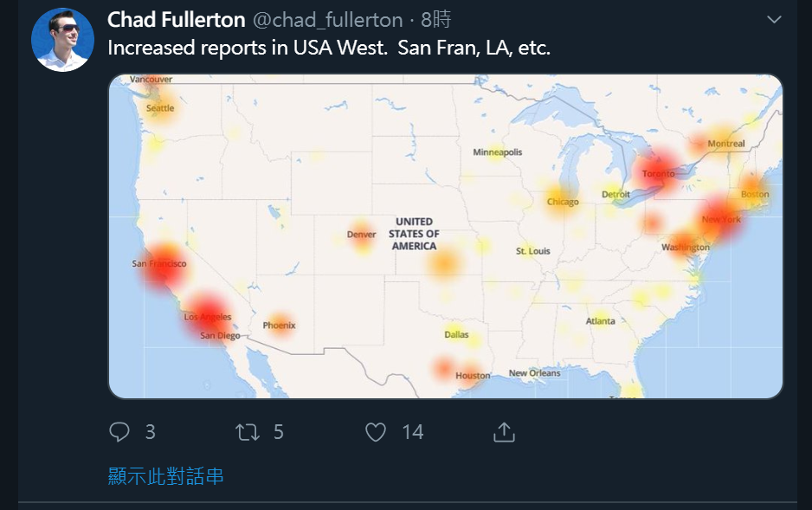Click the like count 14

click(413, 432)
